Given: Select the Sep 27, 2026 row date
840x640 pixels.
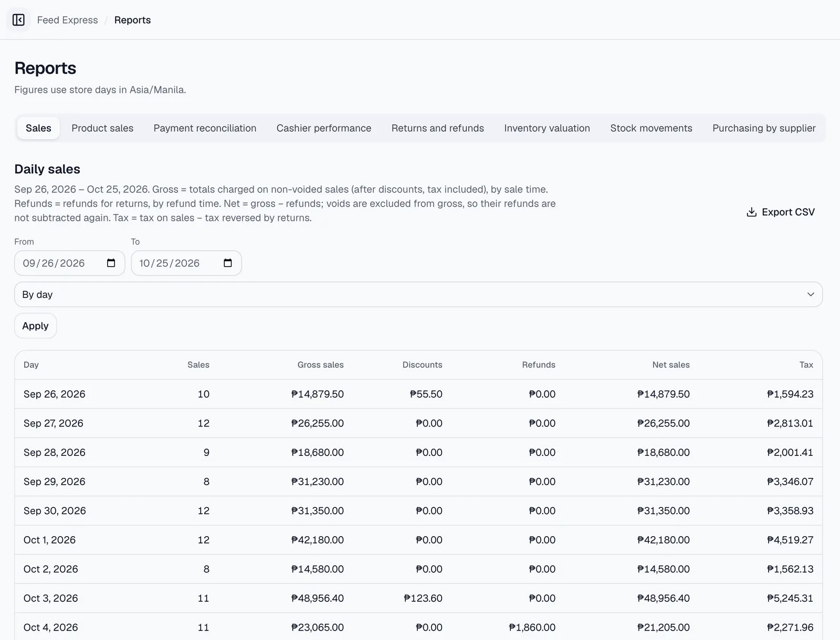Looking at the screenshot, I should 54,423.
